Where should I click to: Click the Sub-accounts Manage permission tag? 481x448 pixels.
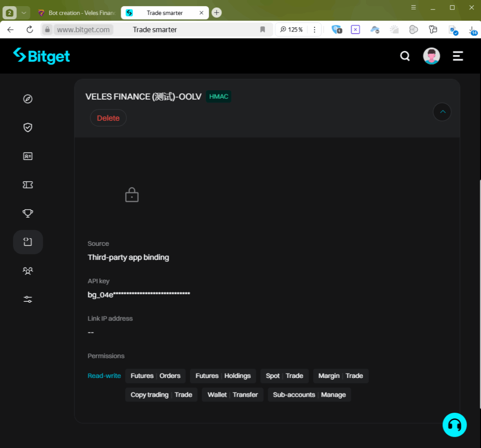tap(309, 395)
